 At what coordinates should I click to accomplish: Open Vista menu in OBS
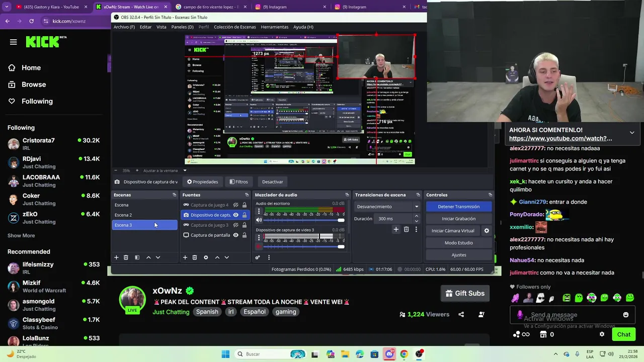[162, 27]
